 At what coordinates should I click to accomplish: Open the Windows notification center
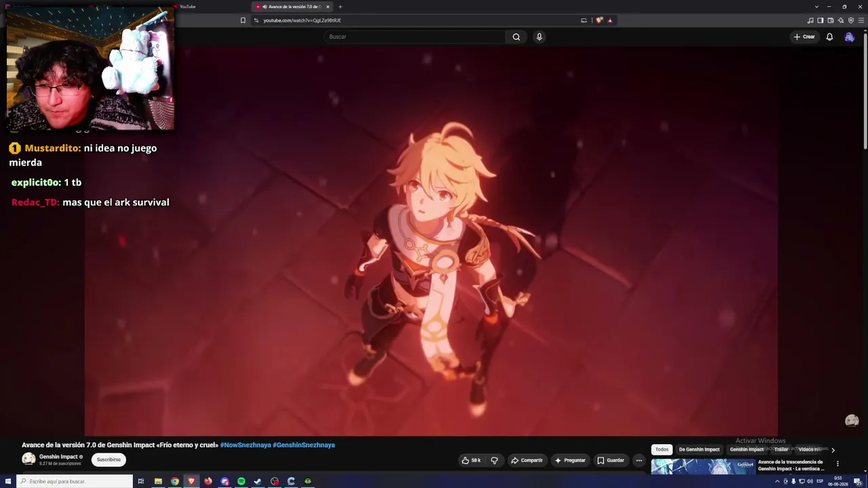pos(857,481)
